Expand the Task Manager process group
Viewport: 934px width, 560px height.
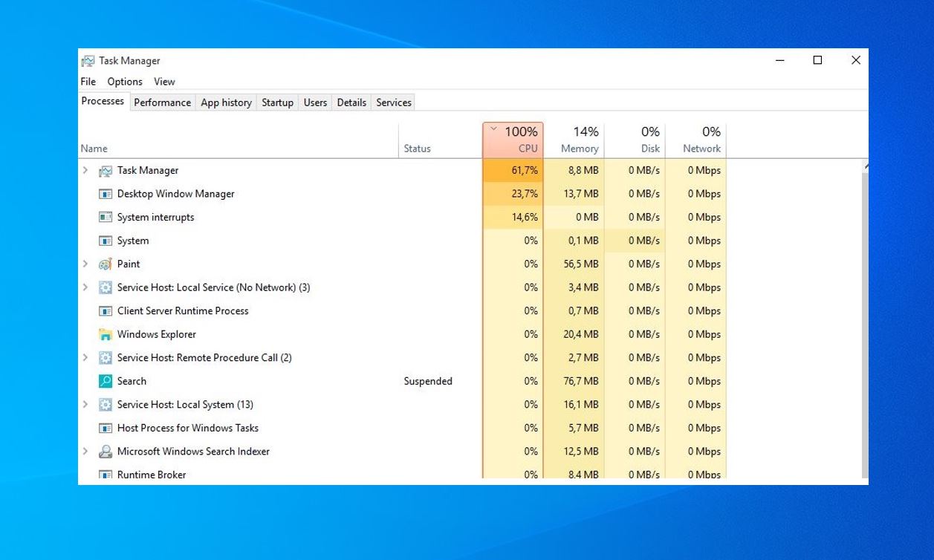point(84,170)
